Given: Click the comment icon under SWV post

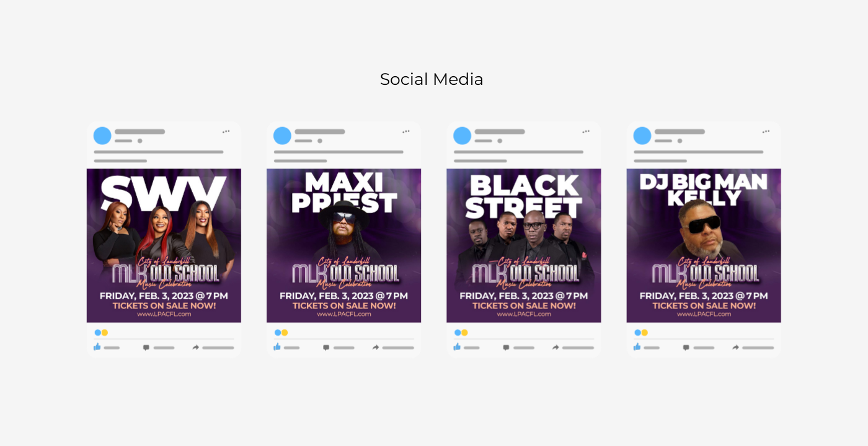Looking at the screenshot, I should point(146,348).
